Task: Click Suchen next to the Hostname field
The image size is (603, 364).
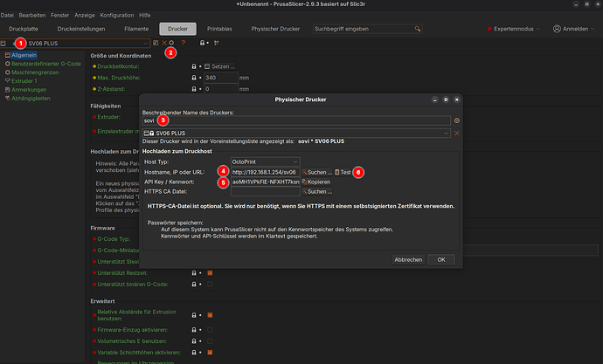Action: [x=317, y=172]
